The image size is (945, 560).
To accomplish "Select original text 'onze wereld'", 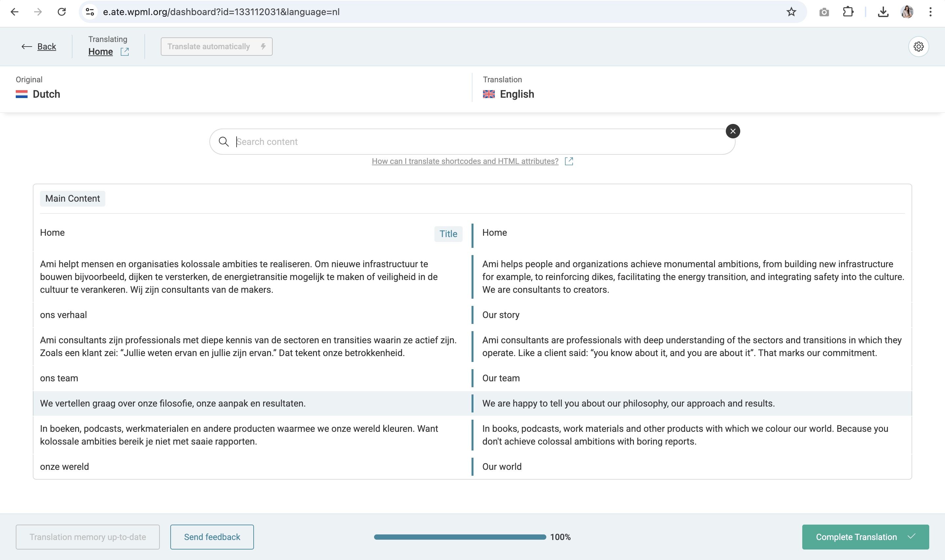I will click(x=65, y=467).
